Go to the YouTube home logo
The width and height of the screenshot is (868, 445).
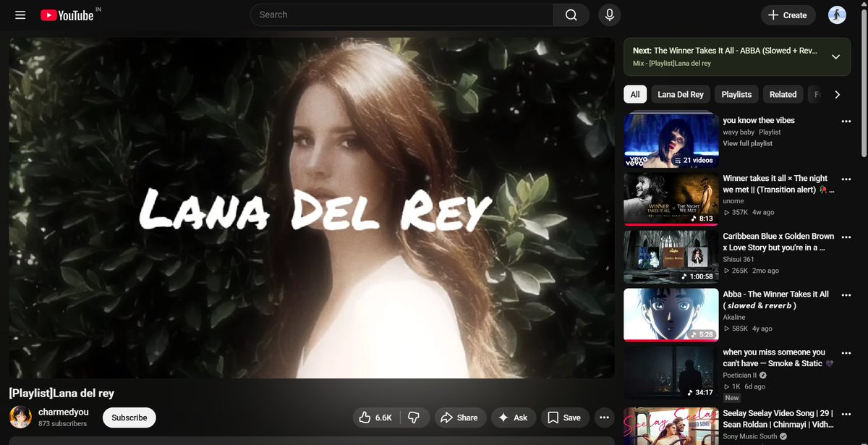pos(67,15)
